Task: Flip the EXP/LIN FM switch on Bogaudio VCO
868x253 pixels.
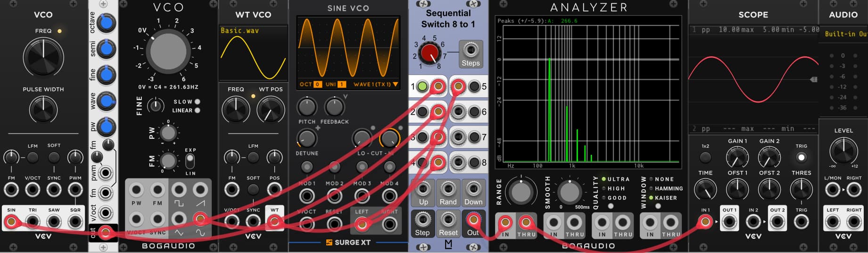Action: pos(190,161)
